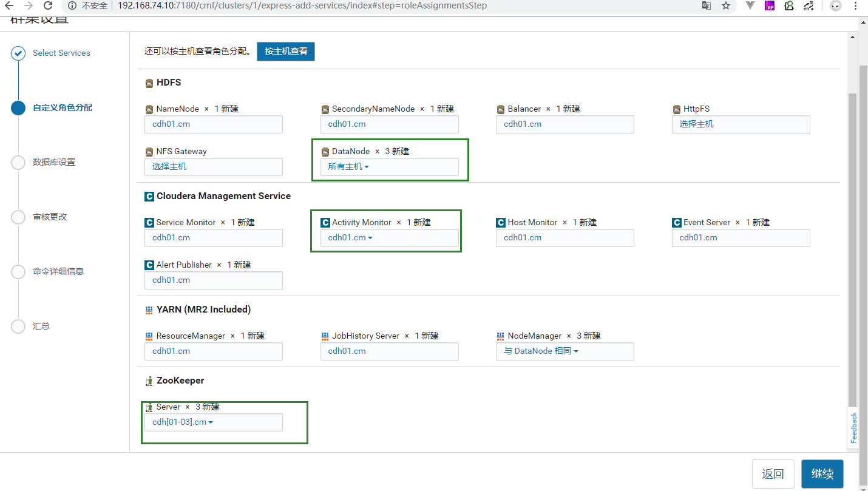
Task: Click the SecondaryNameNode host field
Action: 389,124
